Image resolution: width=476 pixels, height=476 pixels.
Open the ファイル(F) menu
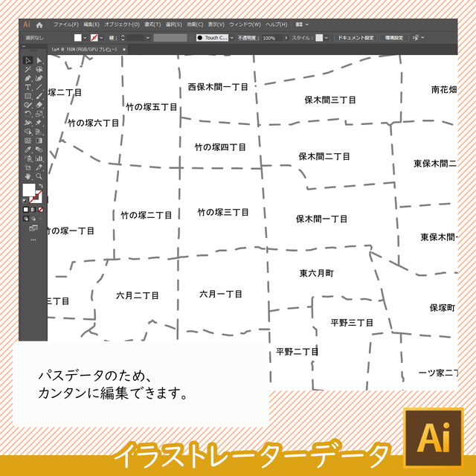click(x=66, y=25)
